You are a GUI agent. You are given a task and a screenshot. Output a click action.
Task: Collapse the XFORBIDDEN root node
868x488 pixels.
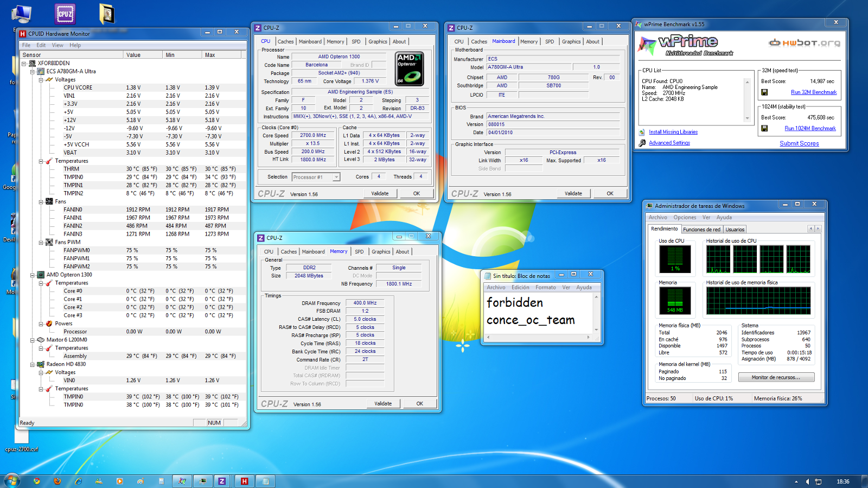24,64
